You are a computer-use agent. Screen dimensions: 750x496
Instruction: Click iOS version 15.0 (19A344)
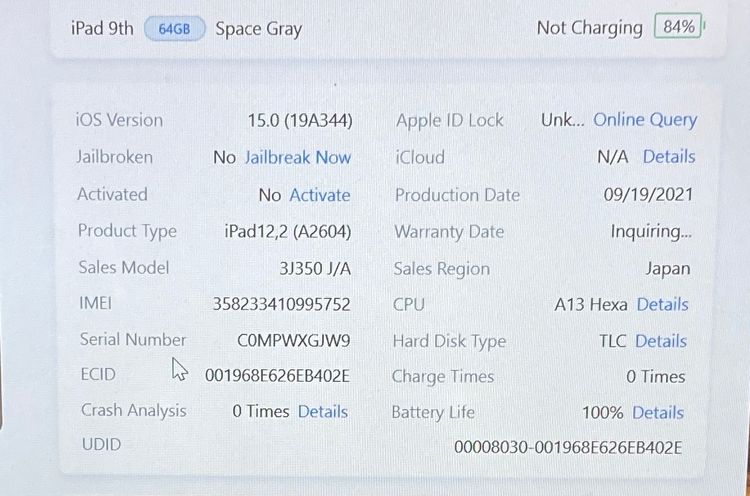pos(300,121)
